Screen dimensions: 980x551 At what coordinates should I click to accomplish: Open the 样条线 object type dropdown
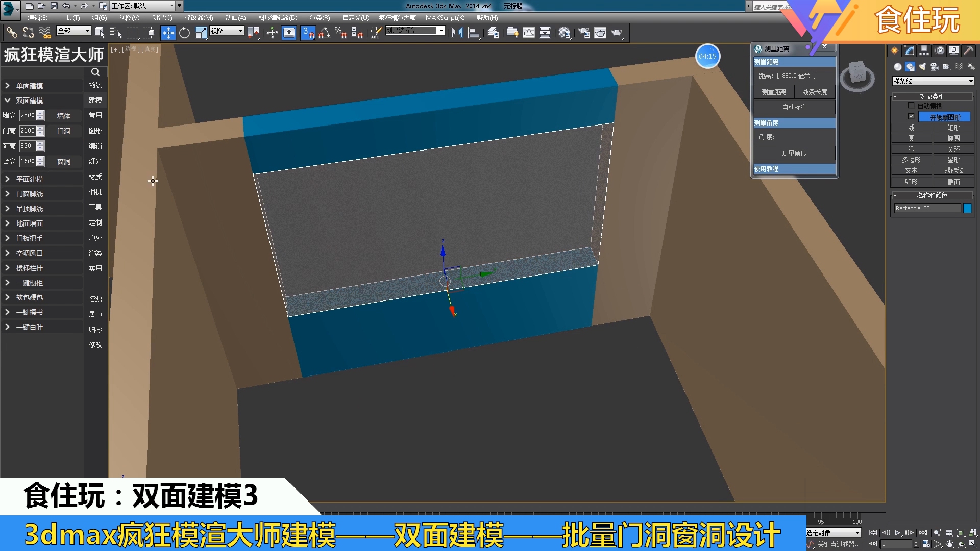971,81
